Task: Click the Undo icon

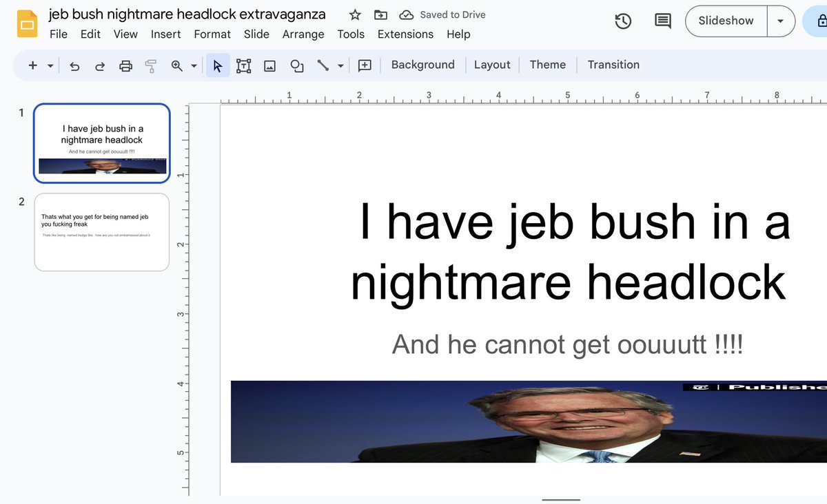Action: tap(74, 65)
